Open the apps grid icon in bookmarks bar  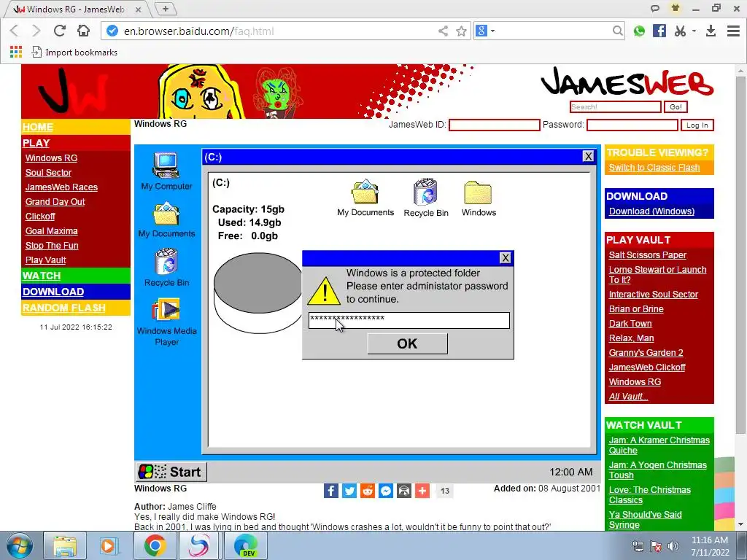click(x=16, y=52)
